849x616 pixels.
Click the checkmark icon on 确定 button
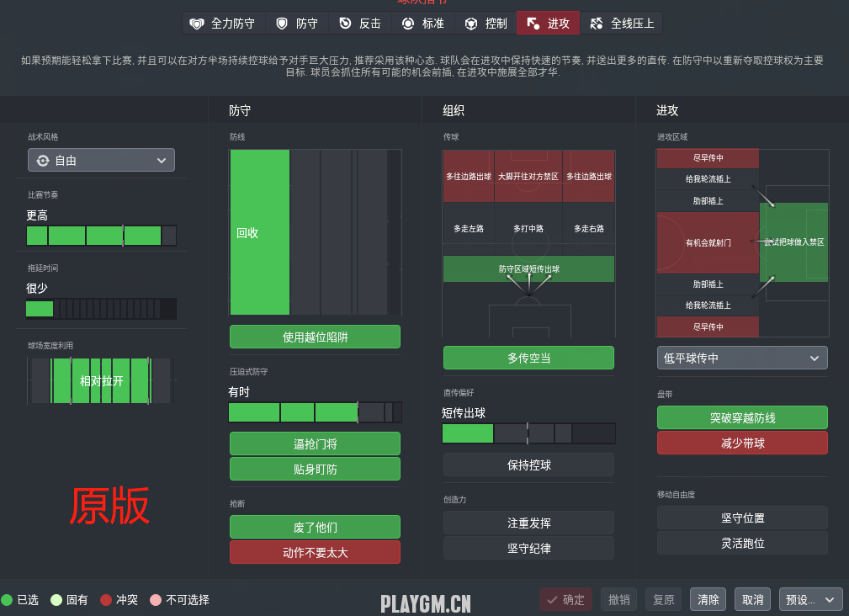tap(552, 600)
